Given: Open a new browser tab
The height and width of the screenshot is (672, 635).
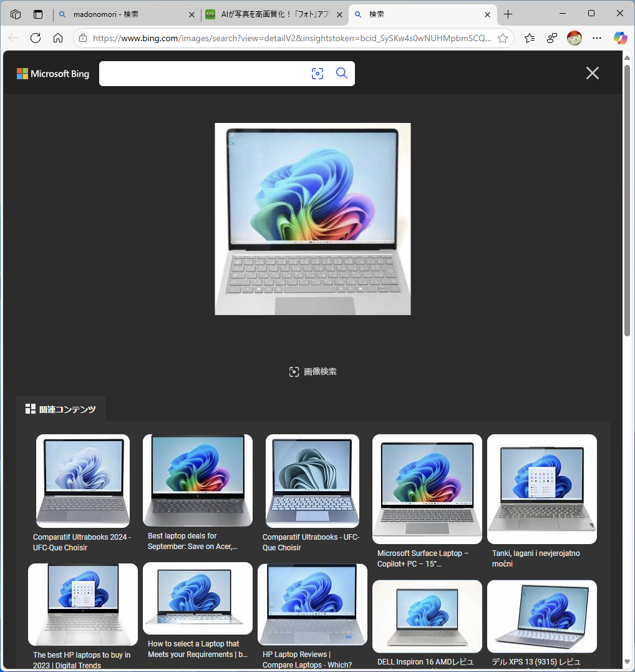Looking at the screenshot, I should click(x=508, y=14).
